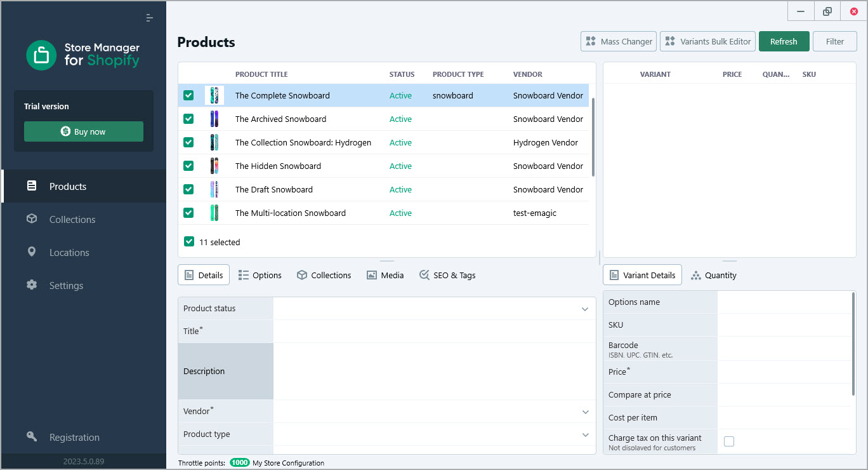Click The Complete Snowboard thumbnail image
The width and height of the screenshot is (868, 470).
(214, 95)
